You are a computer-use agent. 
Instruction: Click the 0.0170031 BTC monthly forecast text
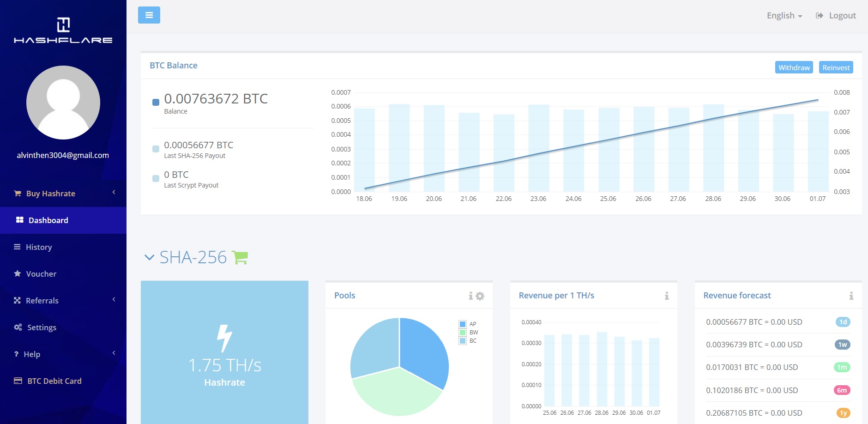pos(752,367)
